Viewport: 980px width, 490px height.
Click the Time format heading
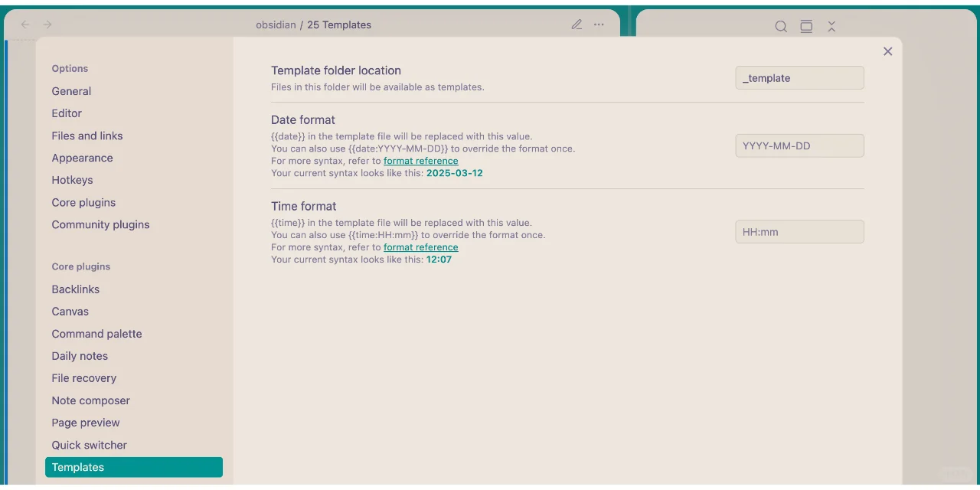point(304,206)
